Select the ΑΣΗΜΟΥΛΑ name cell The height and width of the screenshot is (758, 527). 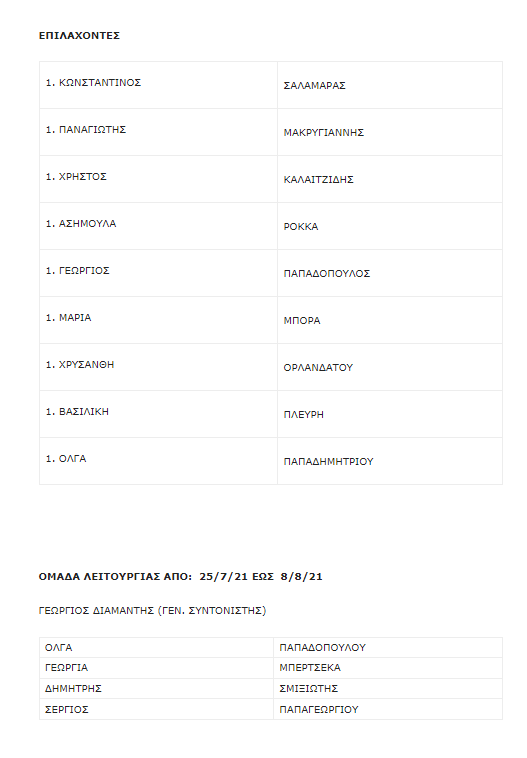[159, 226]
